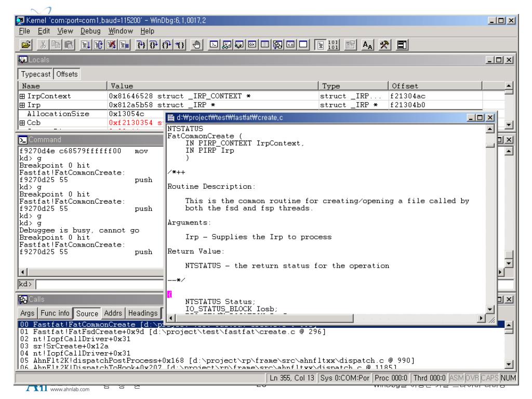Click the kd> command input field
The height and width of the screenshot is (399, 532).
point(100,284)
